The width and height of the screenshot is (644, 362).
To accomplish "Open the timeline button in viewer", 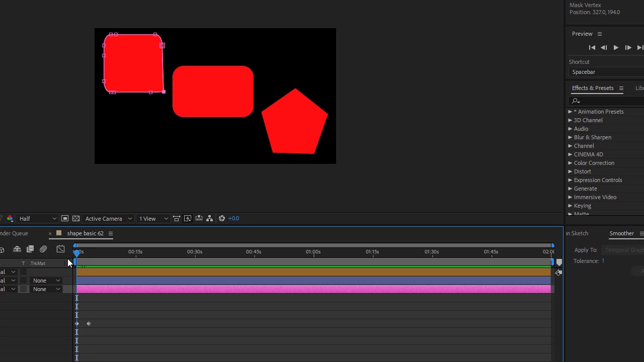I will click(x=199, y=218).
